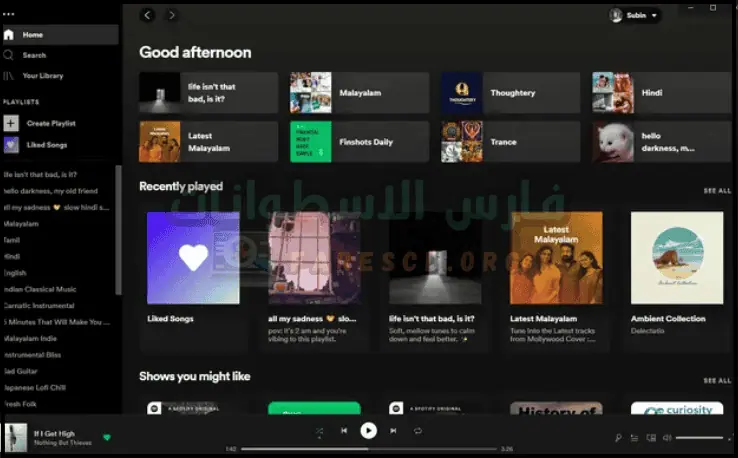Open the play queue icon

(x=634, y=438)
